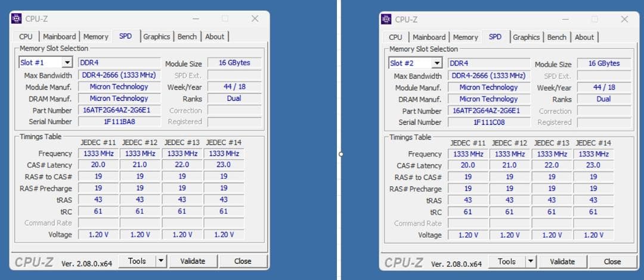The height and width of the screenshot is (280, 644).
Task: Click the CPU-Z app icon in right window title bar
Action: click(386, 19)
